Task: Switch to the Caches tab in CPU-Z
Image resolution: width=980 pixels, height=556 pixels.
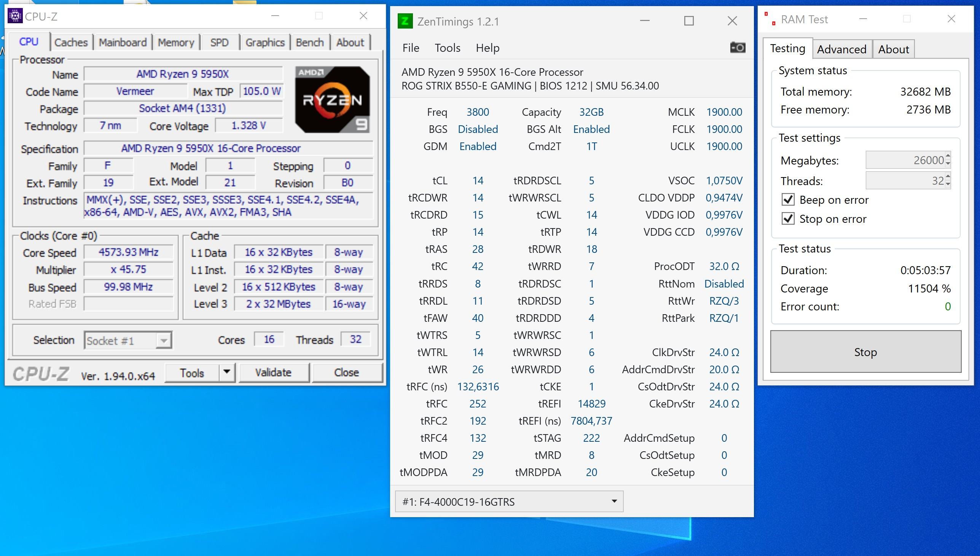Action: click(x=71, y=42)
